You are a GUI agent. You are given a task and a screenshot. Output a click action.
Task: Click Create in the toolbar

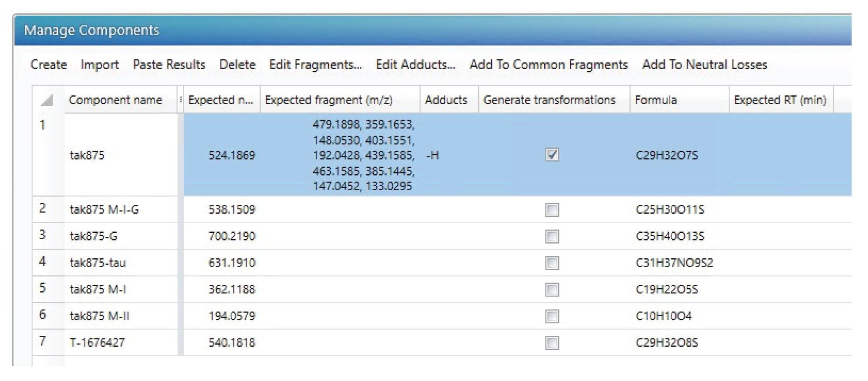49,65
